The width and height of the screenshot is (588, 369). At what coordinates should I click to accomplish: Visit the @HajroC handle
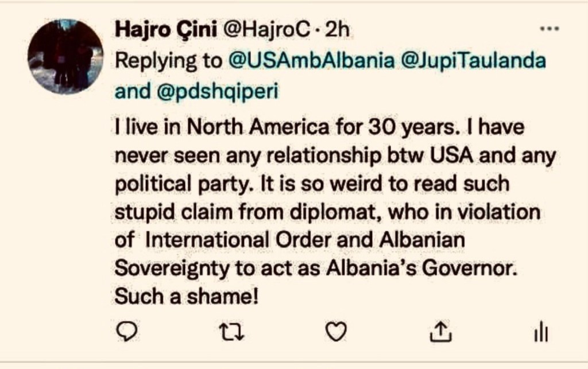click(x=267, y=30)
